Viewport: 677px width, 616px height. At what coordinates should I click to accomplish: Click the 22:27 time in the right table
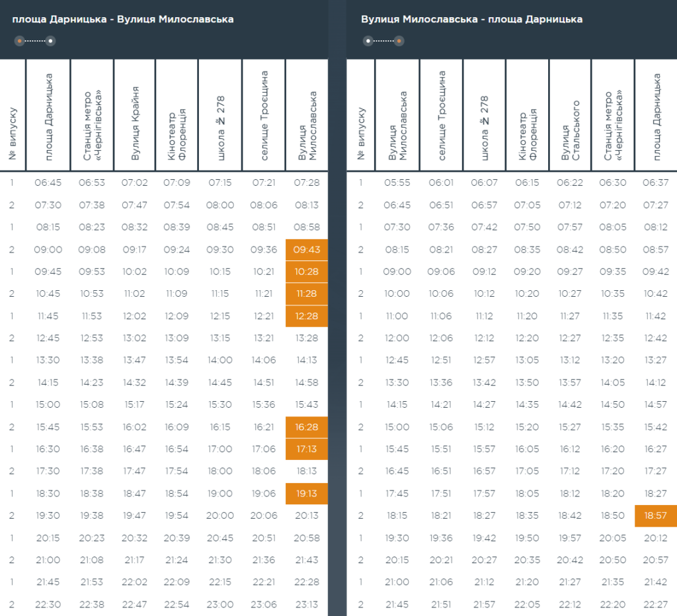point(655,604)
